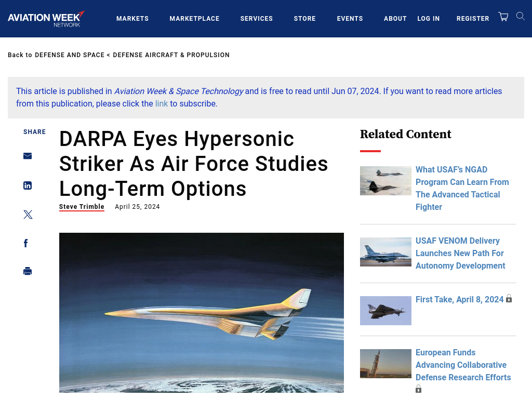
Task: Open the shopping cart icon
Action: click(503, 17)
